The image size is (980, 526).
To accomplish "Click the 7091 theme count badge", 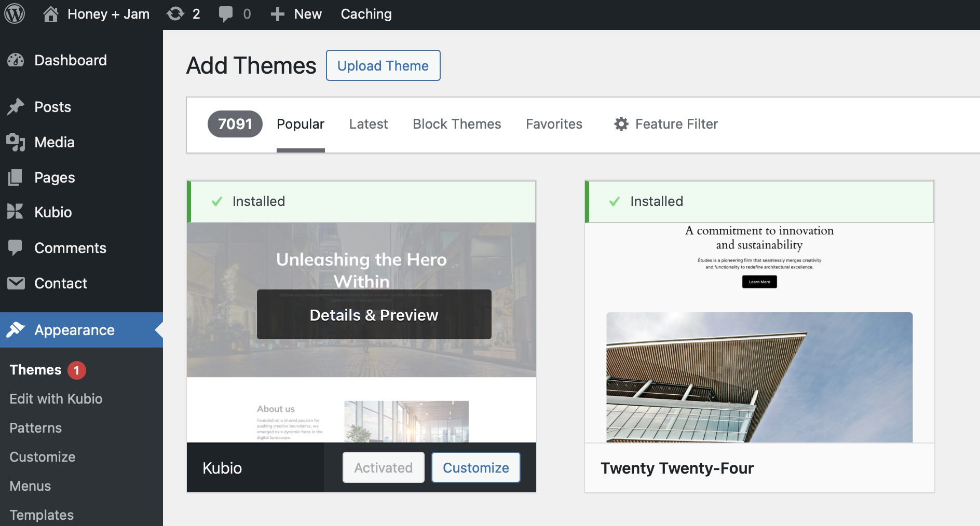I will click(x=235, y=124).
